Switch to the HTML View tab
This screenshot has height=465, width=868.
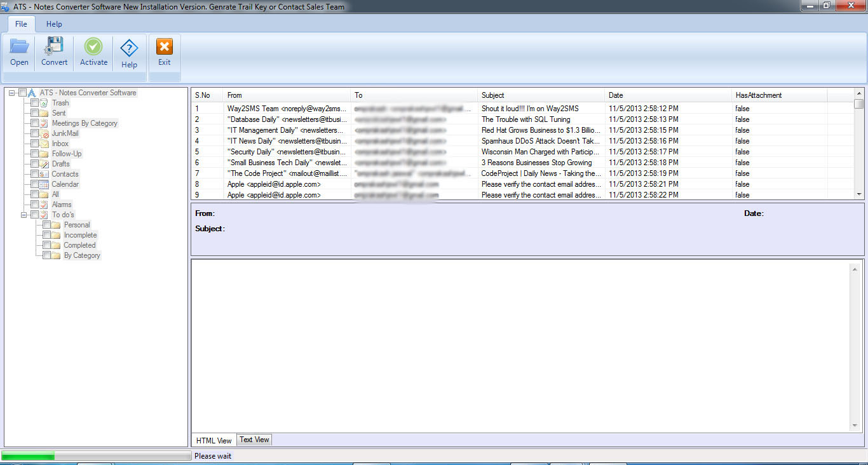point(213,440)
